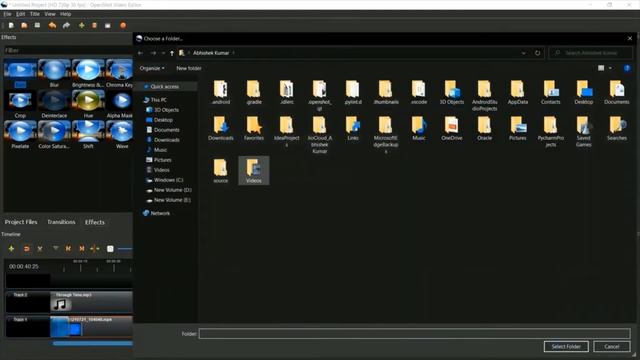Open the recent locations dropdown arrow
Screen dimensions: 640x360
tap(163, 53)
